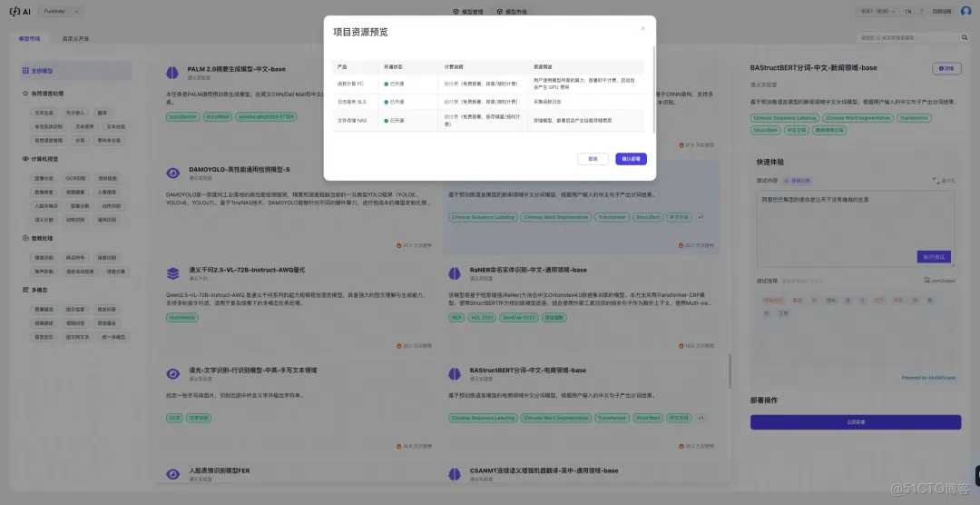
Task: Click the eye icon of the 人脸表情识别模型FER card
Action: pos(172,474)
